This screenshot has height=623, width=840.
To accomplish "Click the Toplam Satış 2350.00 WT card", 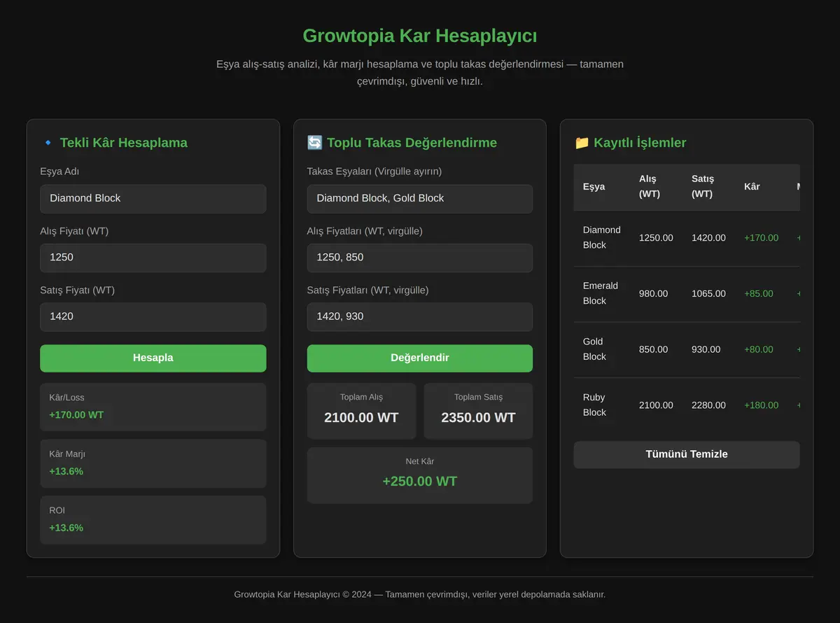I will click(x=478, y=411).
